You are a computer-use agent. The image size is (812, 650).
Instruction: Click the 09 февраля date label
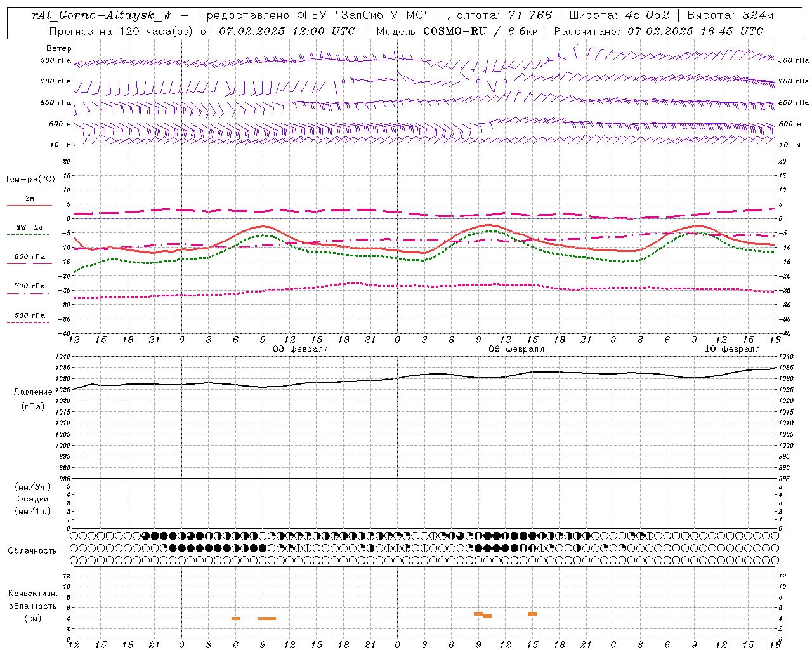(x=516, y=349)
